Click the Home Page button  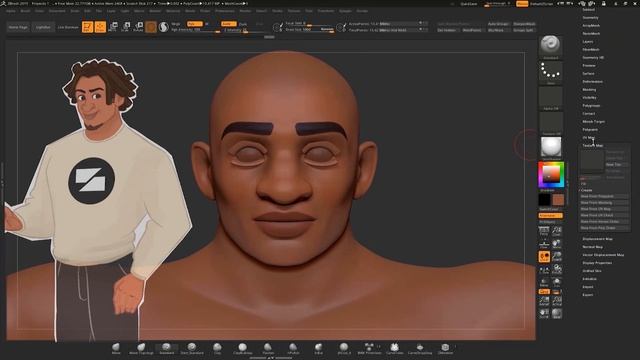[18, 27]
